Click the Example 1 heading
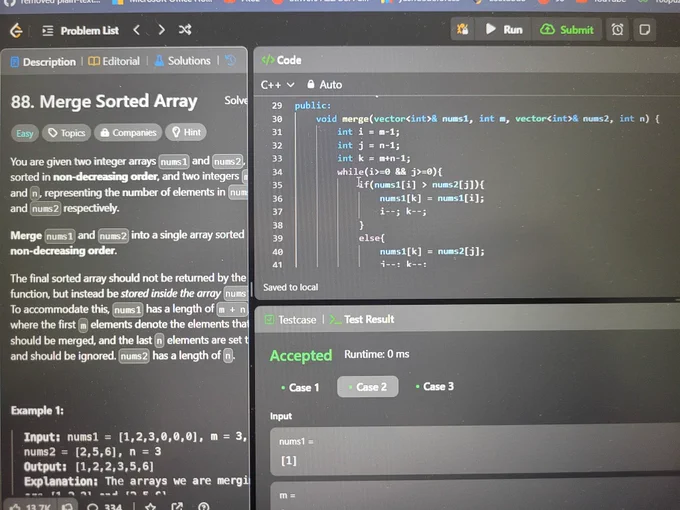The image size is (680, 510). tap(37, 411)
